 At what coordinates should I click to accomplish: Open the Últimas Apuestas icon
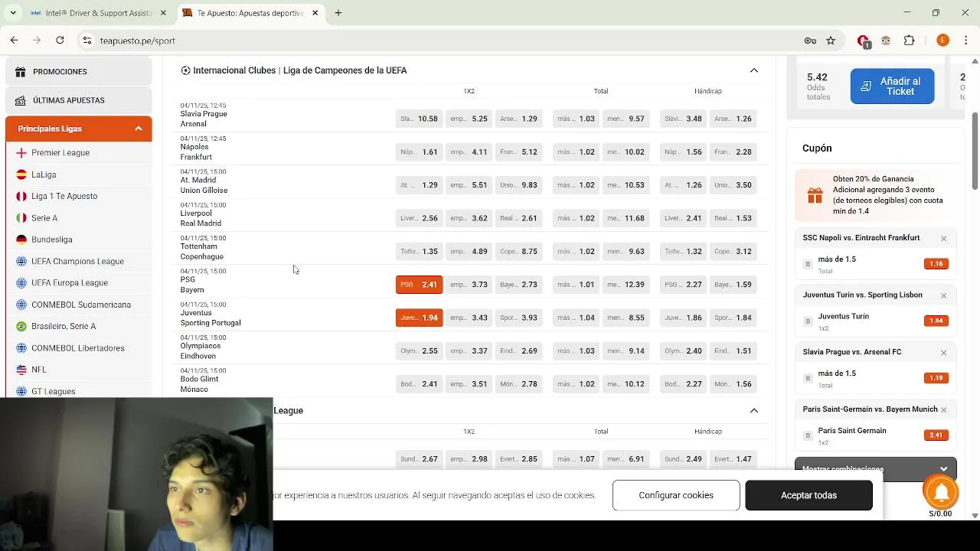pos(21,100)
